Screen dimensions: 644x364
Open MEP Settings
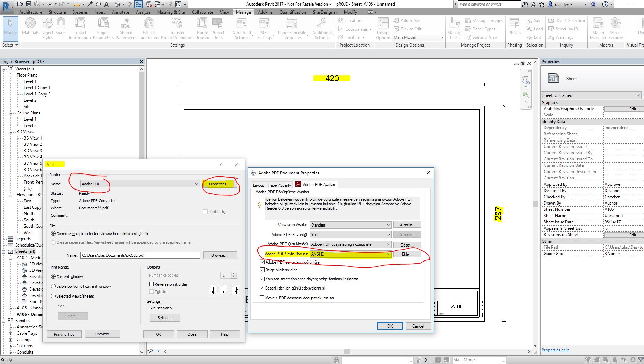click(265, 29)
